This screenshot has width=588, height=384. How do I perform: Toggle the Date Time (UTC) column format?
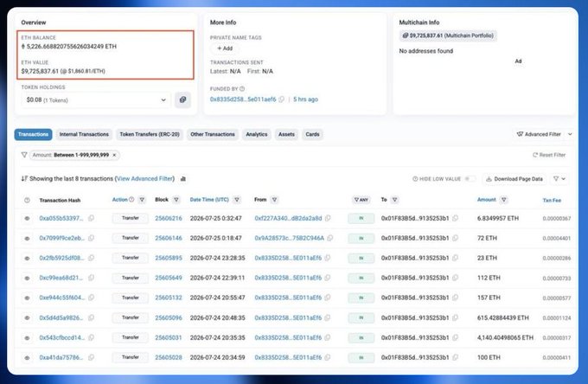click(209, 200)
